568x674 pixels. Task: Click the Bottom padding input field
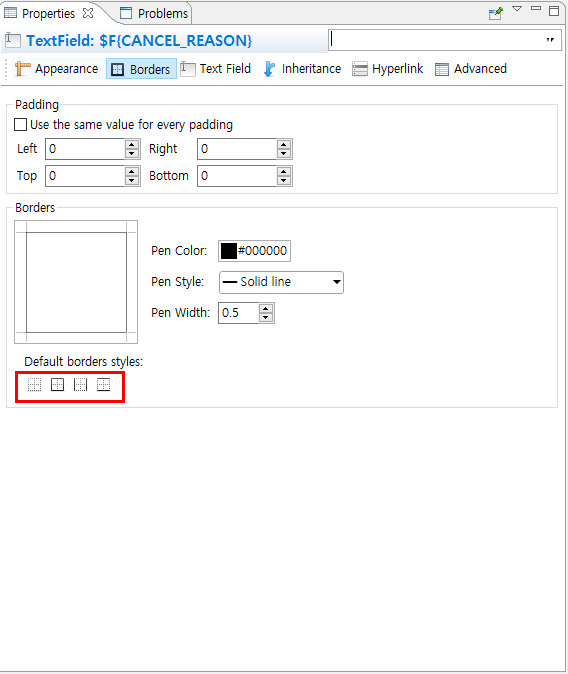tap(237, 176)
